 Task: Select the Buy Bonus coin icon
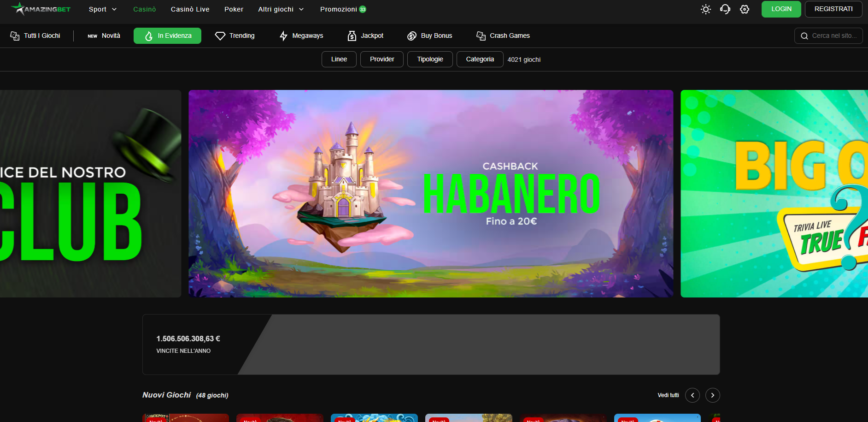pos(412,36)
